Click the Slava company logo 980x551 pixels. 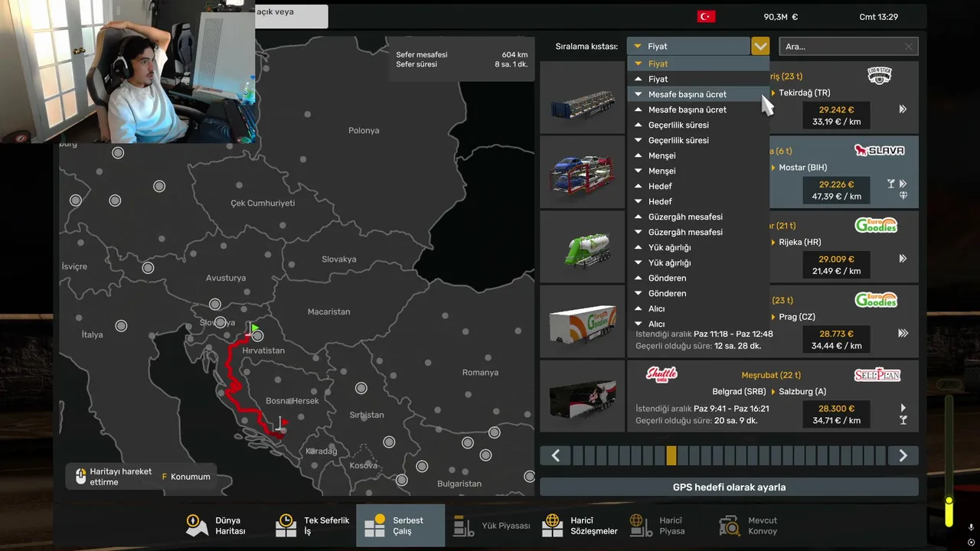[879, 151]
